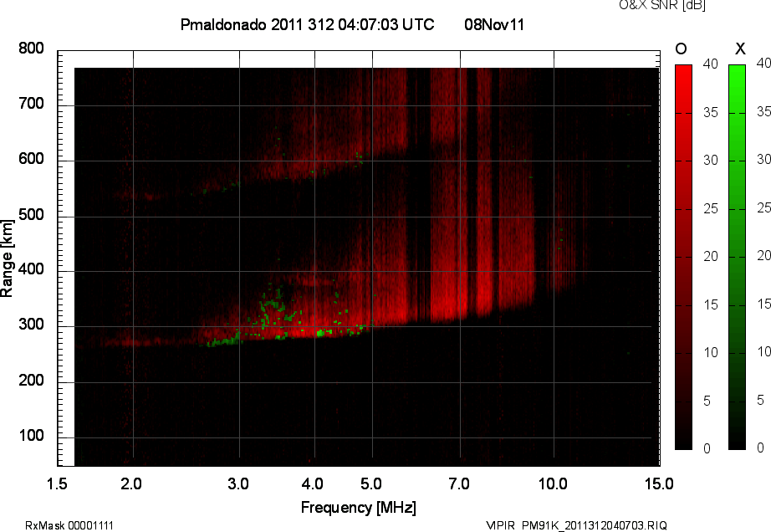This screenshot has width=771, height=532.
Task: Click the '0' tick label of the X color bar
Action: click(761, 448)
